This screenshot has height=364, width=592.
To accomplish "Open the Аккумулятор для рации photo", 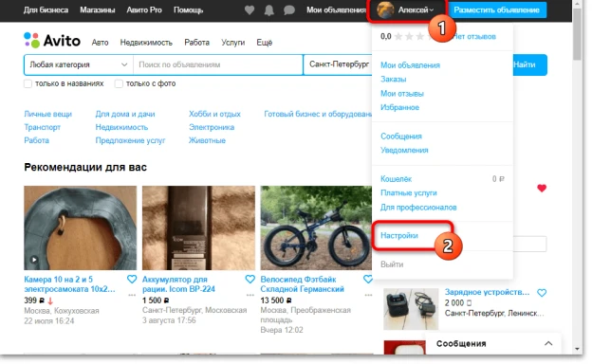I will click(x=198, y=227).
